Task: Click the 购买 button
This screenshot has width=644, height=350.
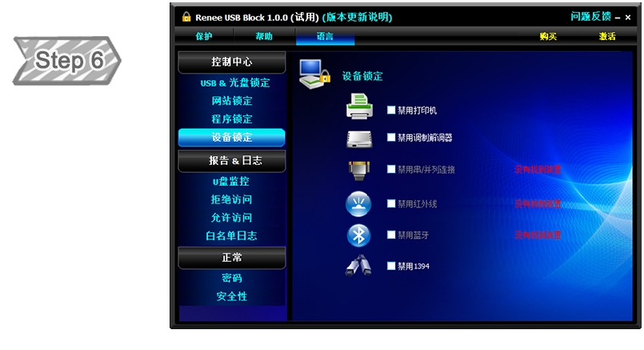Action: 548,37
